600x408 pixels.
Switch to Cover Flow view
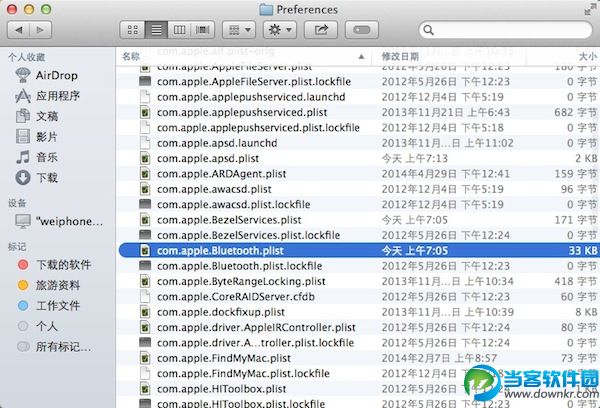tap(202, 30)
